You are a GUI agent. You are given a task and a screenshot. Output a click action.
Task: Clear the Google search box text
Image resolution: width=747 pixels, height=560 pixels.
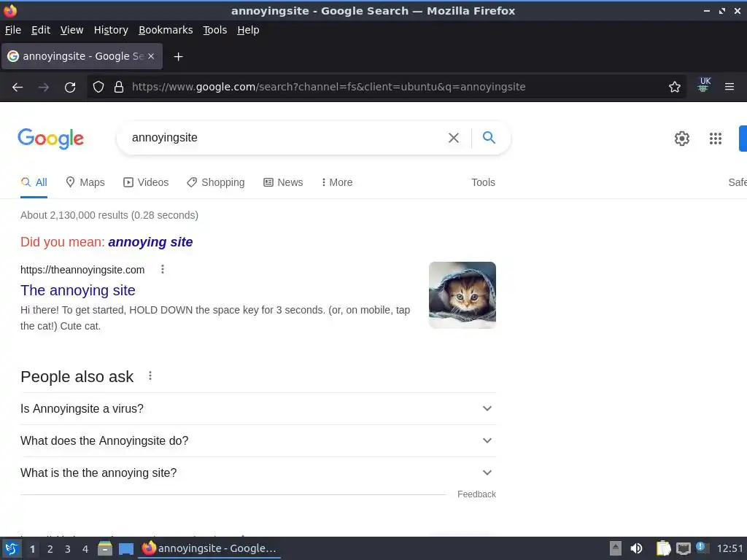click(454, 138)
